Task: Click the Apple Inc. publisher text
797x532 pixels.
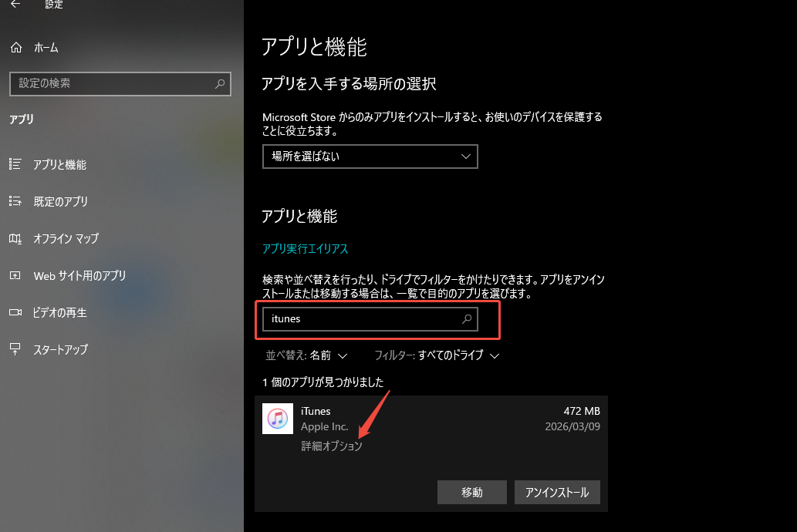Action: click(x=324, y=427)
